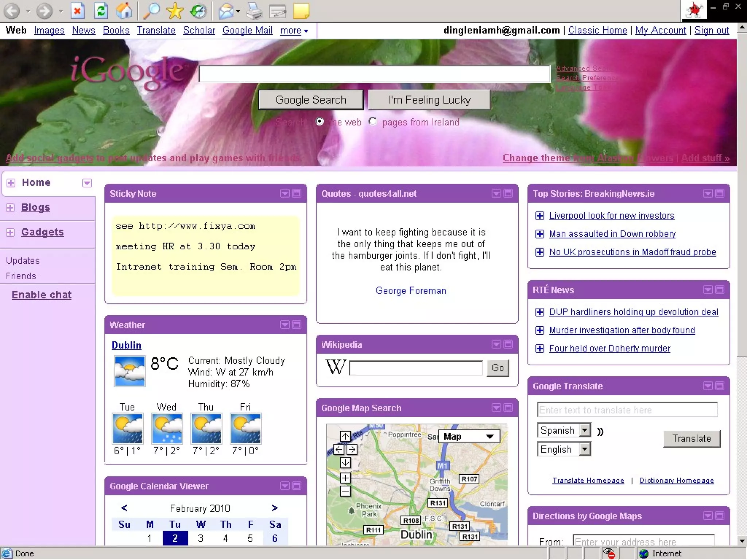The height and width of the screenshot is (560, 747).
Task: Click the Wikipedia search input field
Action: click(416, 368)
